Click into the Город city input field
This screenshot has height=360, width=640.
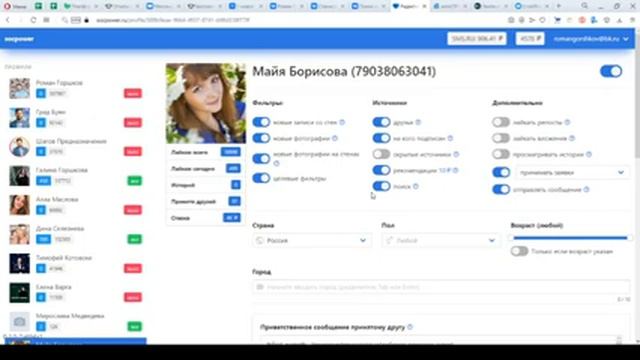441,287
